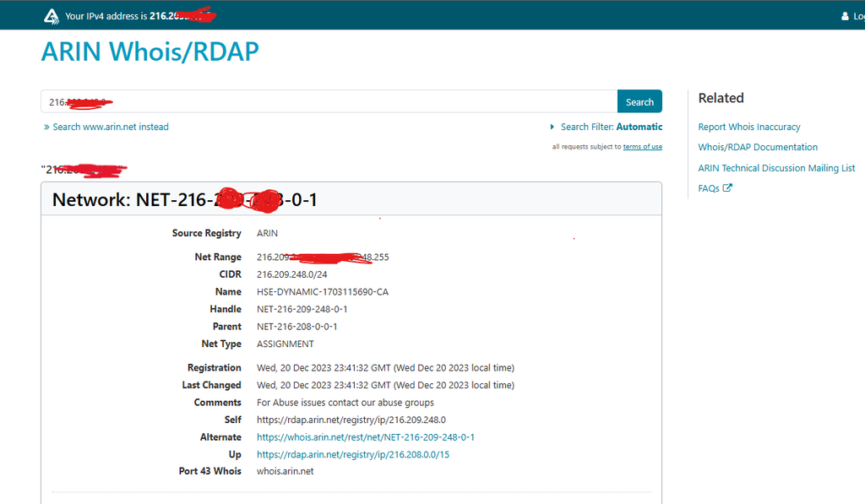Screen dimensions: 865x504
Task: Select CIDR value 216.209.248.0/24
Action: click(x=291, y=274)
